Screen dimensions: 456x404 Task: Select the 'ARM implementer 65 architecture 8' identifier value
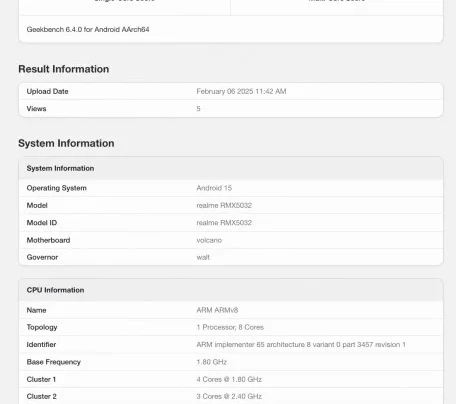(301, 345)
